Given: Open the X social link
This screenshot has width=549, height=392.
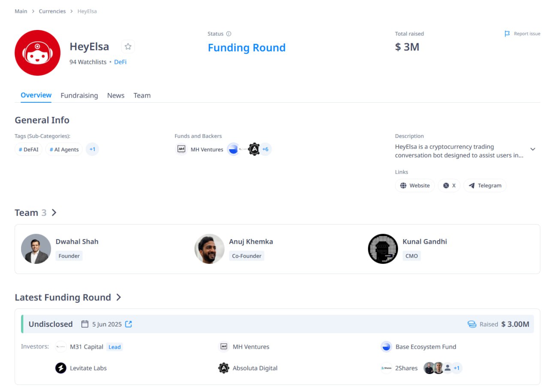Looking at the screenshot, I should tap(449, 186).
